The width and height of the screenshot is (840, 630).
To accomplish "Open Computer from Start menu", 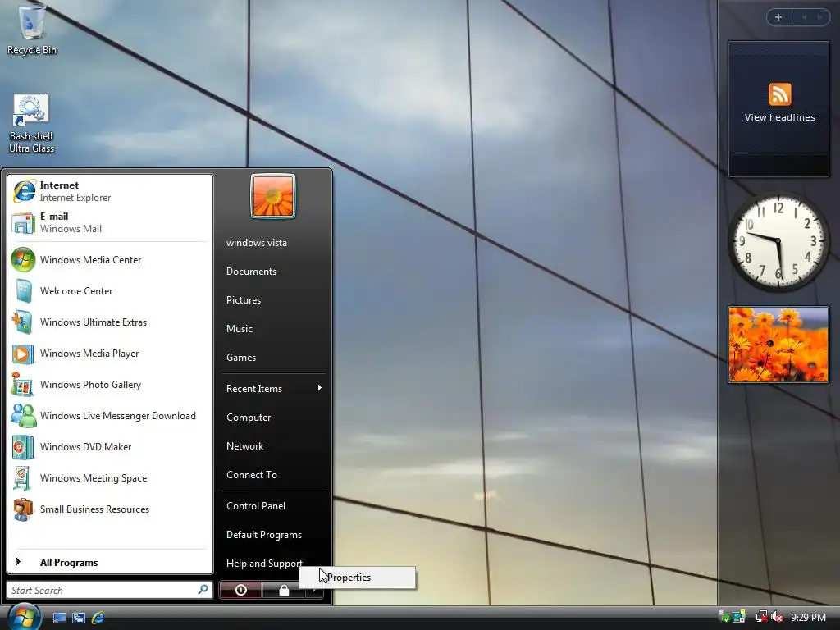I will pyautogui.click(x=274, y=418).
